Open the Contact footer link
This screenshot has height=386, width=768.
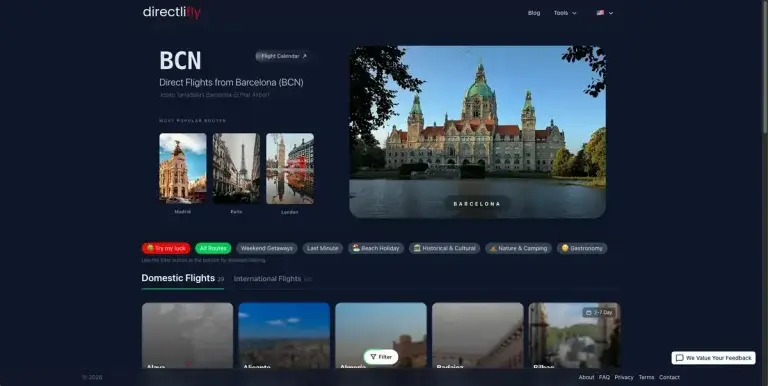click(x=670, y=377)
